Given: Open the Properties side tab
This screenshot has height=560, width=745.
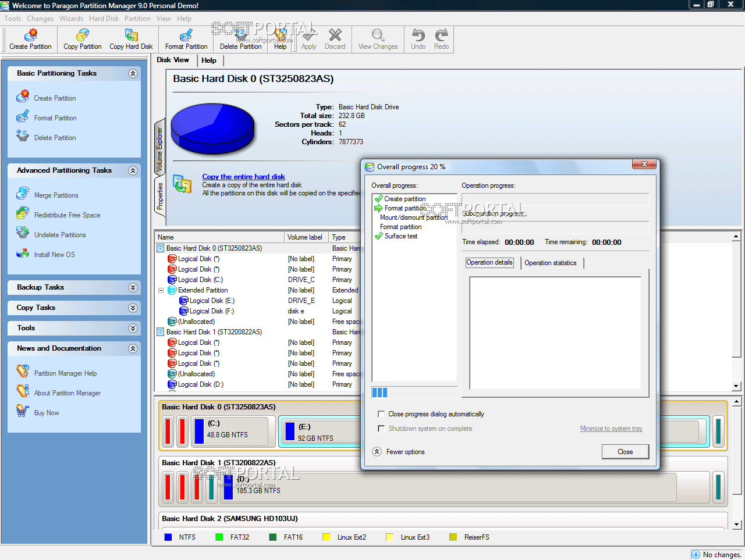Looking at the screenshot, I should click(x=159, y=196).
